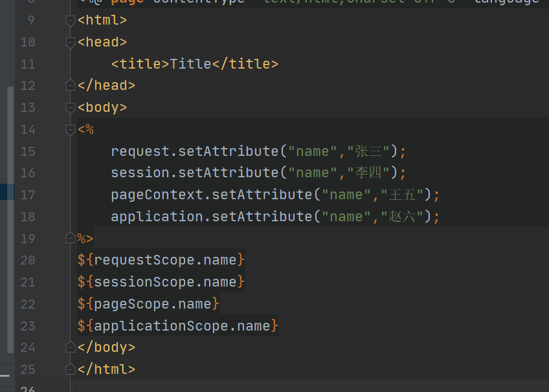Image resolution: width=549 pixels, height=392 pixels.
Task: Place cursor in <title>Title</title> line
Action: tap(195, 64)
